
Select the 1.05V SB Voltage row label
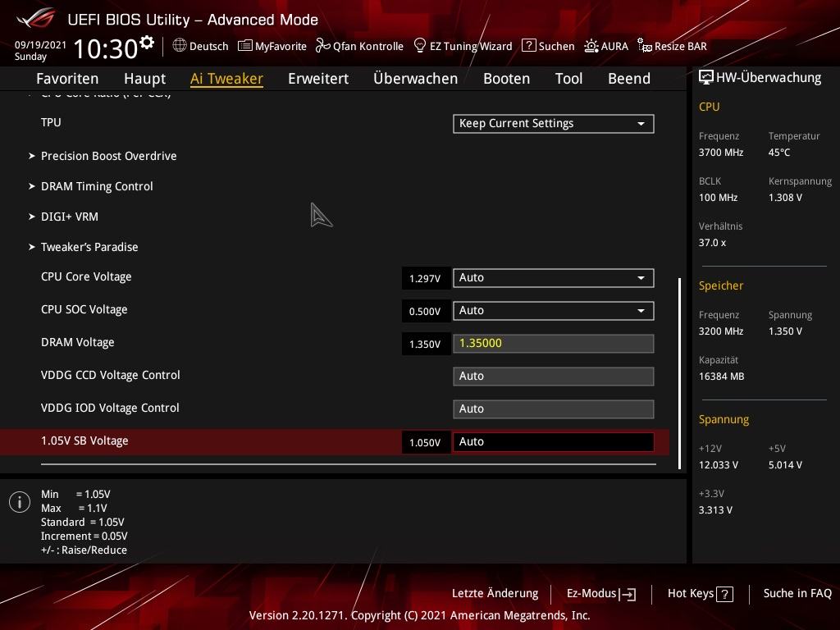[84, 441]
